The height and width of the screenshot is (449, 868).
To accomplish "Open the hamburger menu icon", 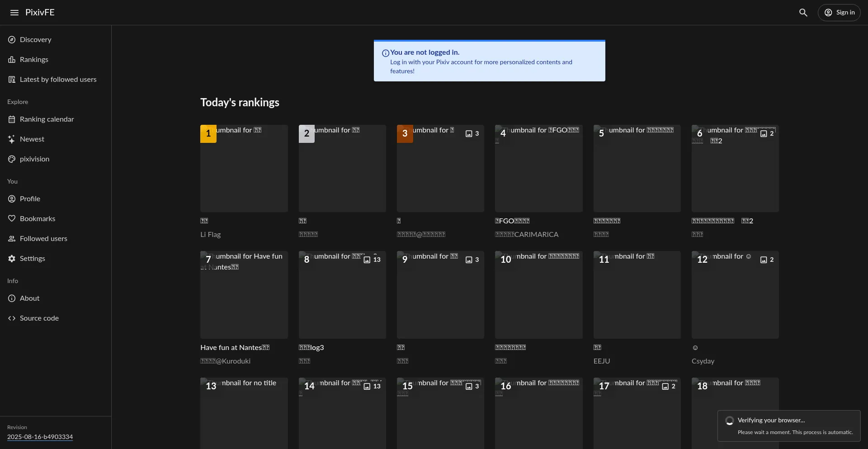I will coord(14,13).
